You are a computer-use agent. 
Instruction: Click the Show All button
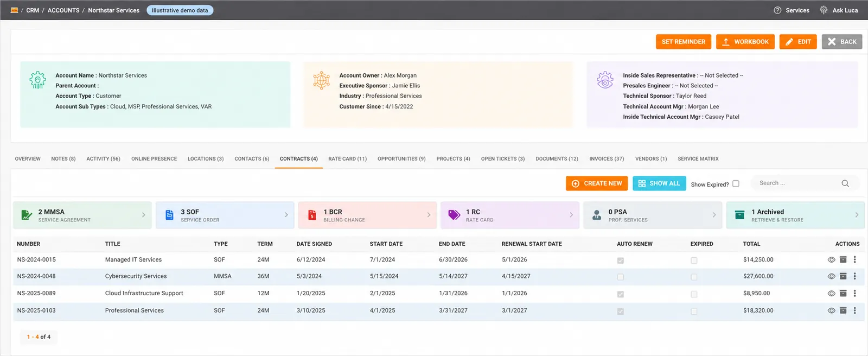pos(659,183)
